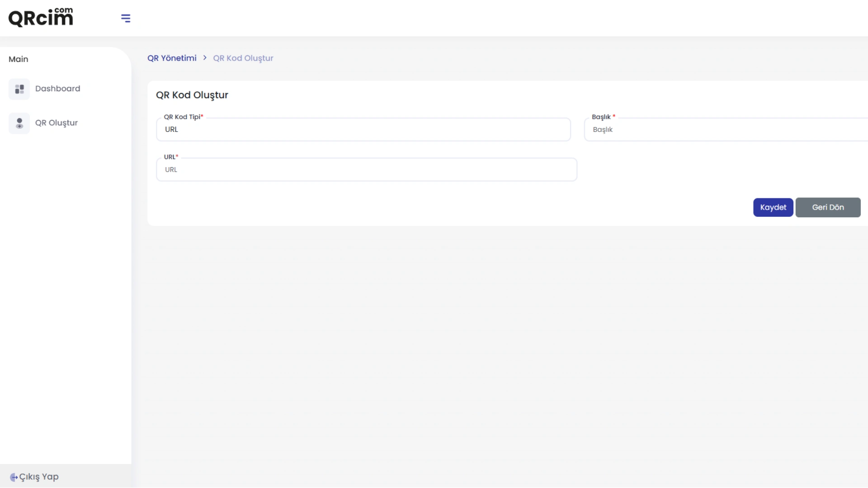Click the QRcim.com logo
This screenshot has height=488, width=868.
point(41,17)
